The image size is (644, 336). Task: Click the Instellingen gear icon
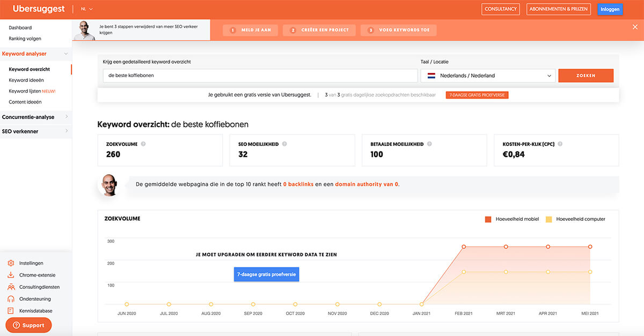coord(11,263)
